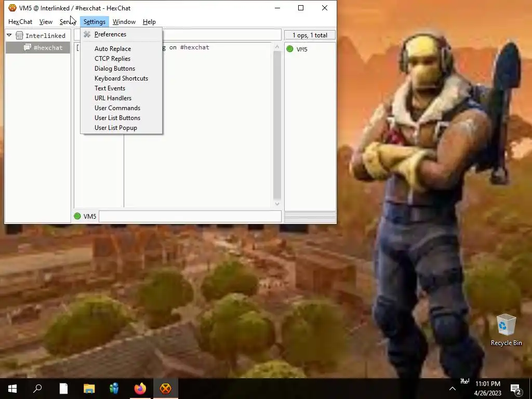Click the VM5 nickname button beside input box

click(x=89, y=217)
